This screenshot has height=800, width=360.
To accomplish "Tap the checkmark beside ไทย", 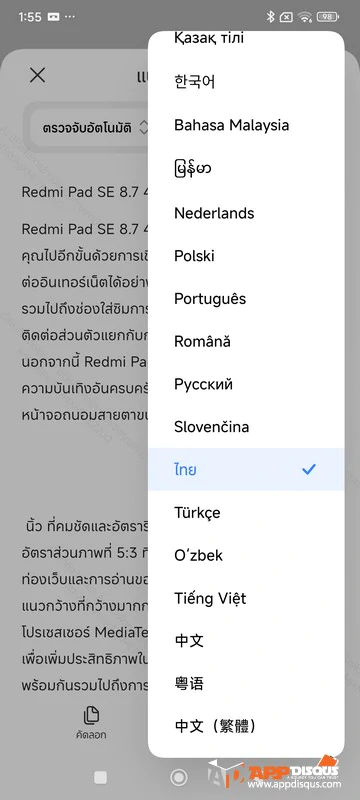I will click(309, 469).
